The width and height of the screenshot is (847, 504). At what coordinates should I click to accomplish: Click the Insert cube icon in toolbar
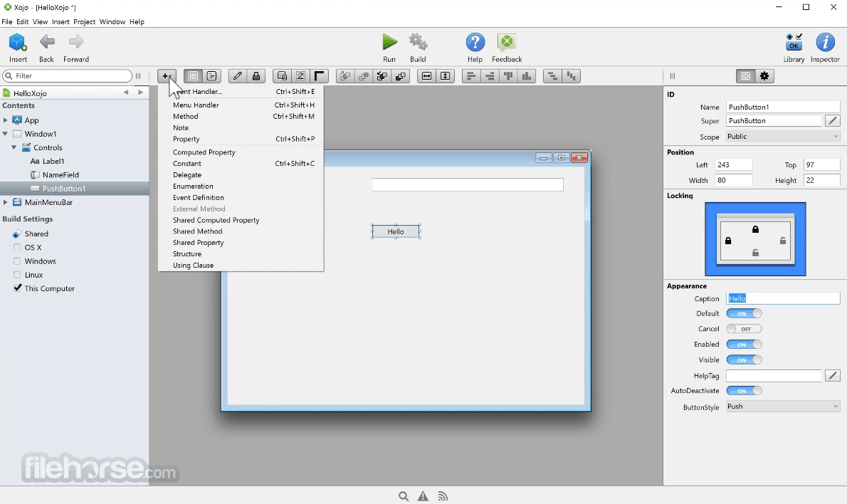(x=18, y=42)
